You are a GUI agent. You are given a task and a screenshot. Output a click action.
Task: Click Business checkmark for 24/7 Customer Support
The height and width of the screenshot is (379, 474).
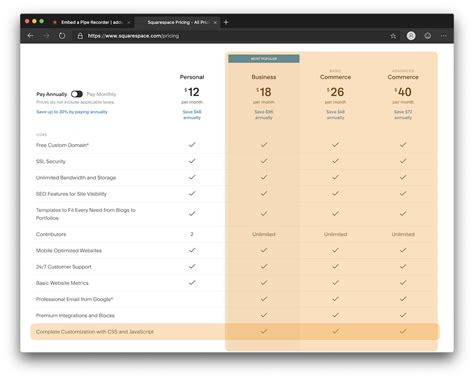point(264,266)
